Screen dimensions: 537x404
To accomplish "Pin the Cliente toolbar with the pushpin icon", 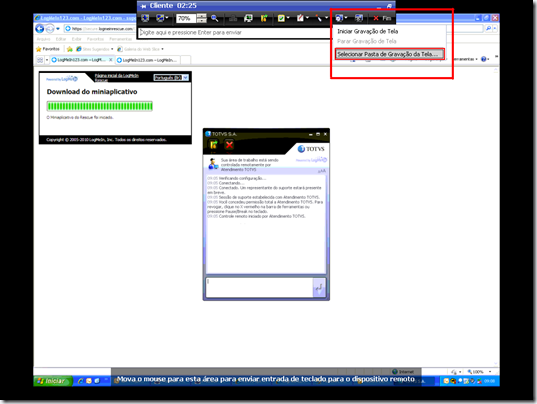I will (143, 6).
